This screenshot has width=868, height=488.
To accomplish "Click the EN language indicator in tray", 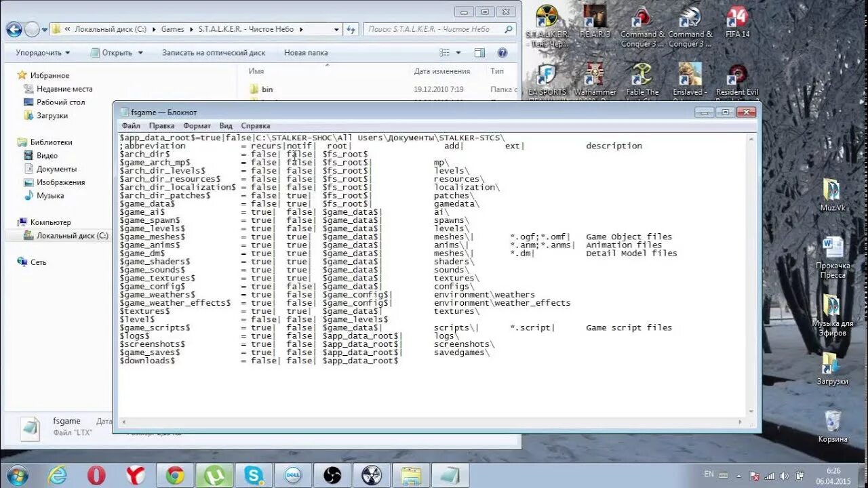I will pos(709,474).
